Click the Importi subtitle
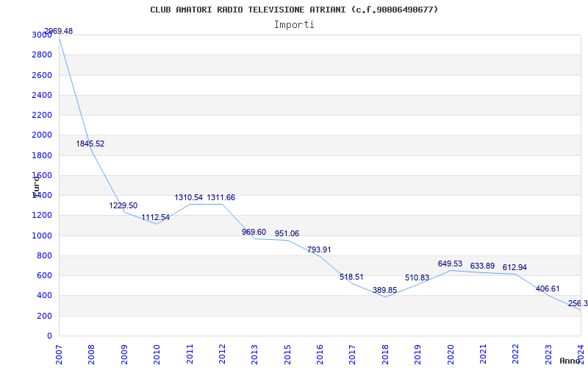588x368 pixels. [294, 25]
